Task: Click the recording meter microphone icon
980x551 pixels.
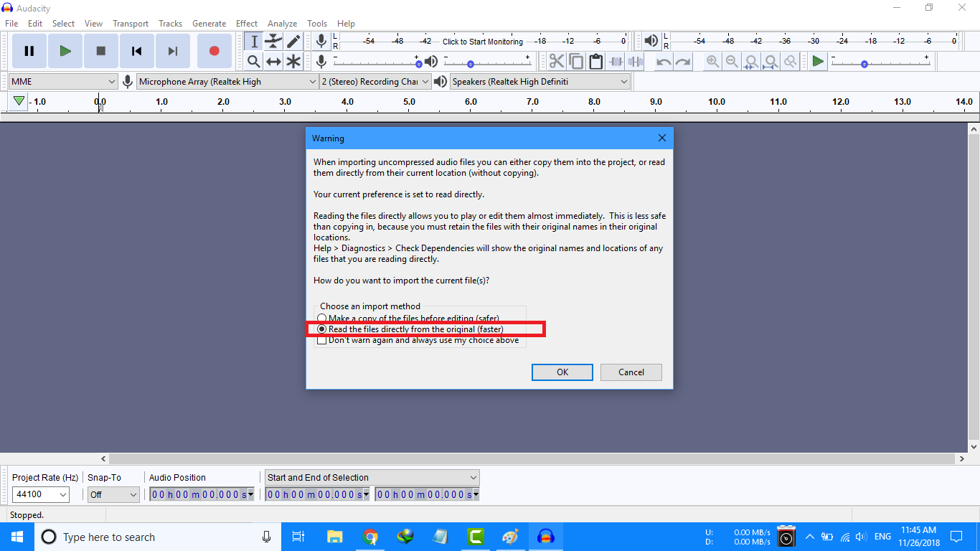Action: tap(321, 42)
